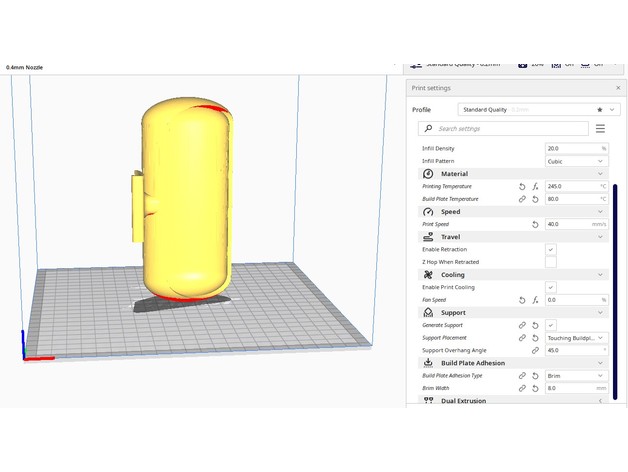
Task: Click the link icon for Generate Support
Action: coord(522,325)
